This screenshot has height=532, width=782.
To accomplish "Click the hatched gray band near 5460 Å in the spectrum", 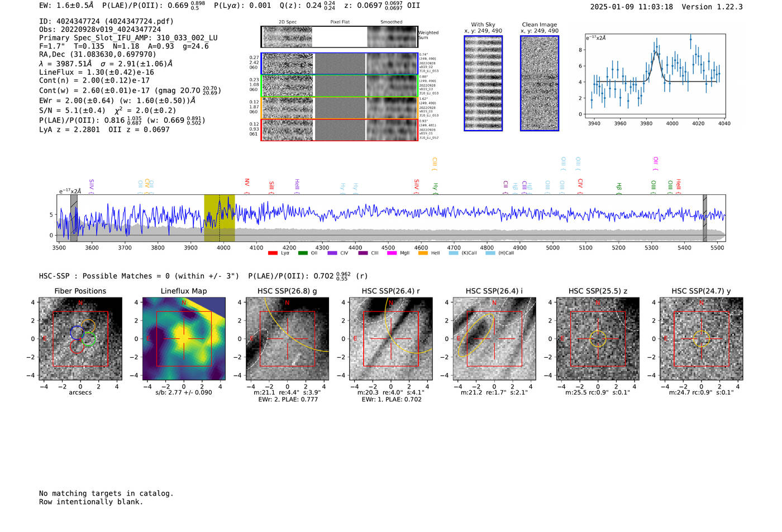I will coord(705,218).
